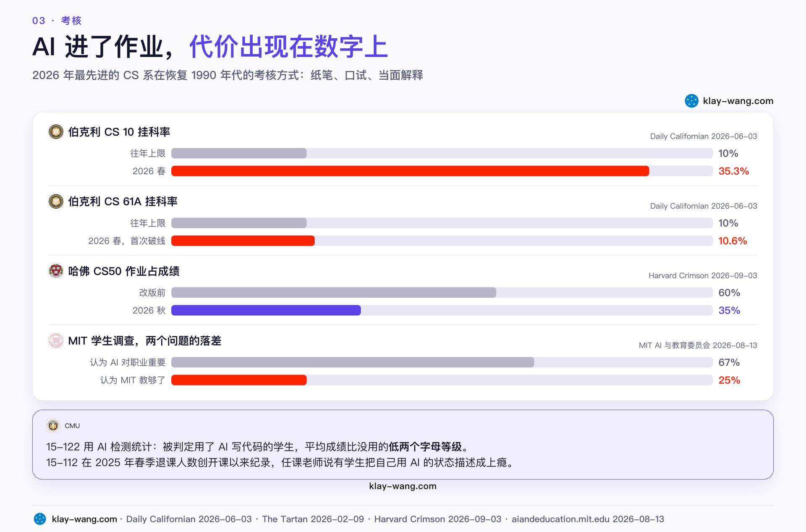Click the red 首次破线 bar for CS 61A
The width and height of the screenshot is (806, 532).
pos(243,241)
